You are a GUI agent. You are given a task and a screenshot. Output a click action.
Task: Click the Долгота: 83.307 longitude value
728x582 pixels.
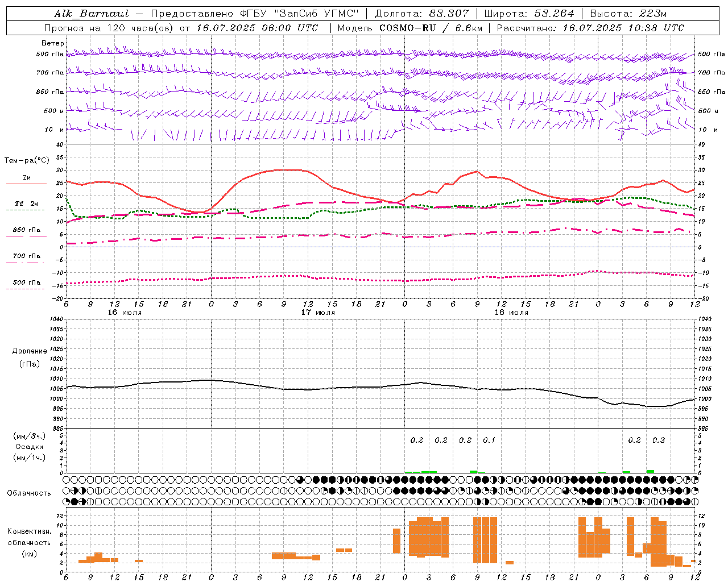[422, 14]
